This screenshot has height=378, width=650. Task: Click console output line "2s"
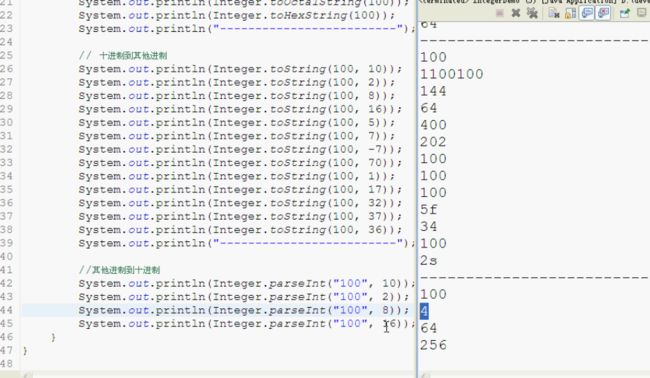coord(429,261)
